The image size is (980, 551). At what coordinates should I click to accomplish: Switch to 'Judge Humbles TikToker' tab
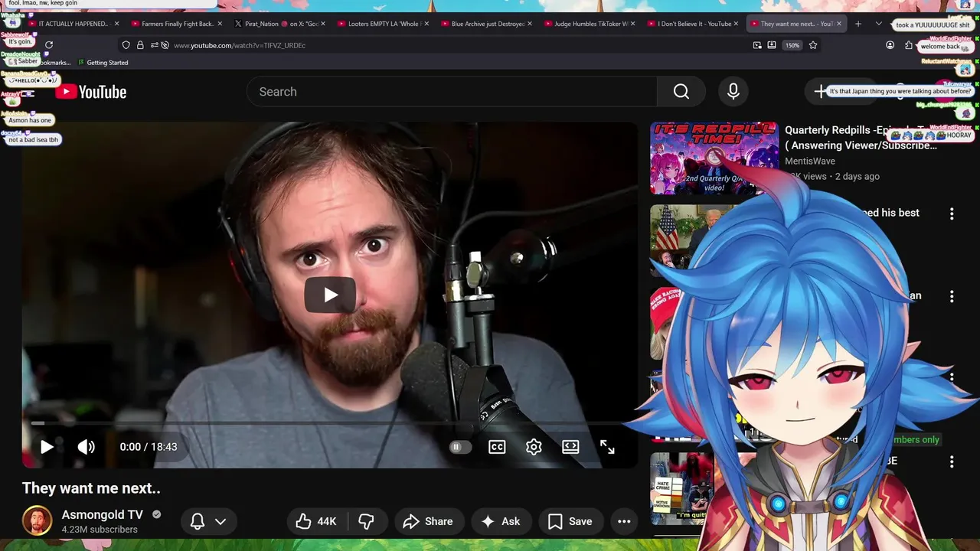[x=590, y=24]
